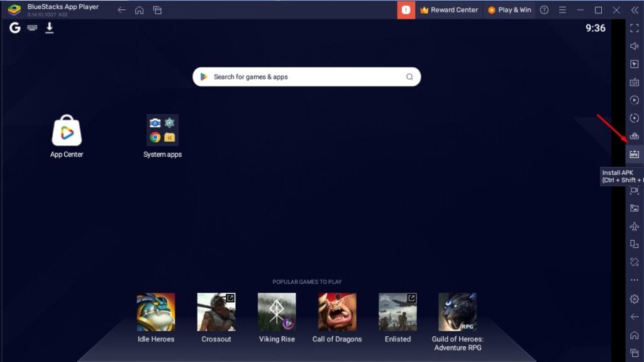This screenshot has height=362, width=644.
Task: Click the 9:36 clock text
Action: click(x=595, y=28)
